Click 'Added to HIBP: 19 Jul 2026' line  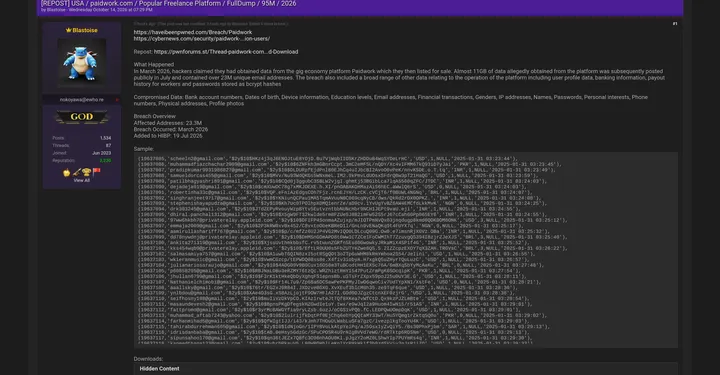(168, 136)
